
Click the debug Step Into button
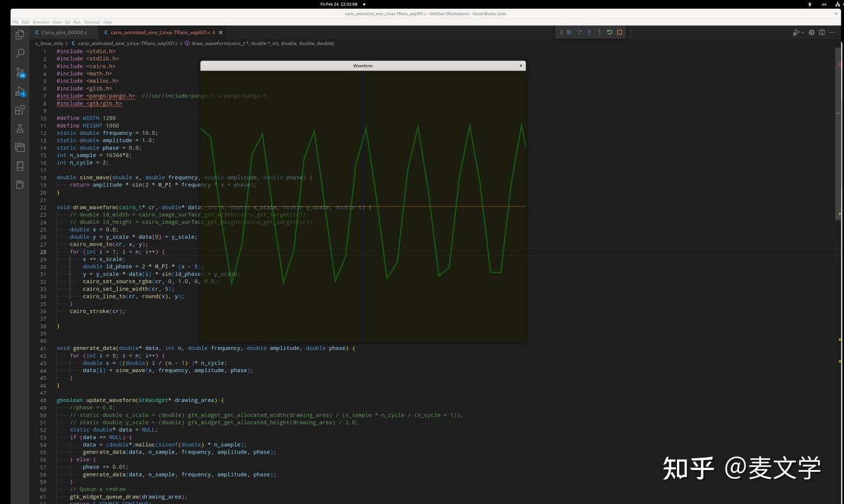(x=589, y=32)
